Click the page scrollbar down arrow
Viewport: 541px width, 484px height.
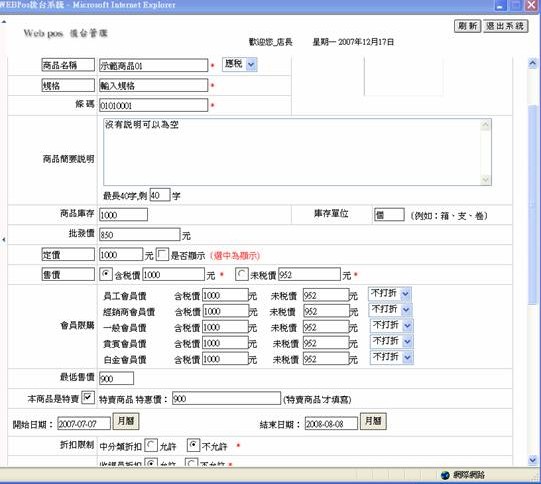pyautogui.click(x=533, y=459)
